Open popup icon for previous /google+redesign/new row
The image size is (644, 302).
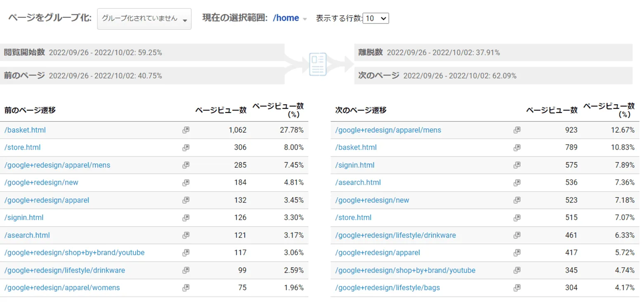click(186, 183)
